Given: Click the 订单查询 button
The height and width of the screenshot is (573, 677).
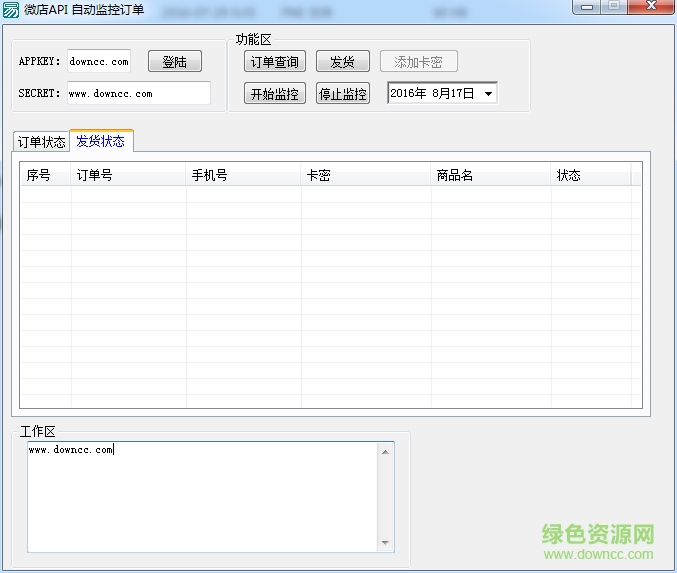Looking at the screenshot, I should [275, 61].
